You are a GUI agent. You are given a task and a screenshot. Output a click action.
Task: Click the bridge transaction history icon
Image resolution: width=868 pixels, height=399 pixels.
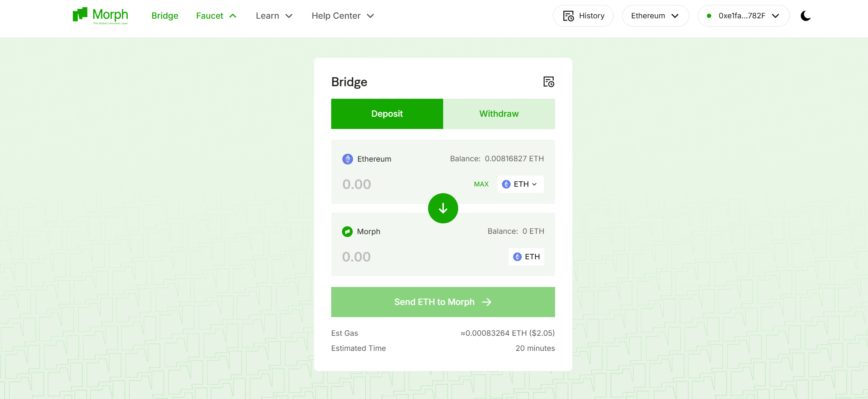548,82
